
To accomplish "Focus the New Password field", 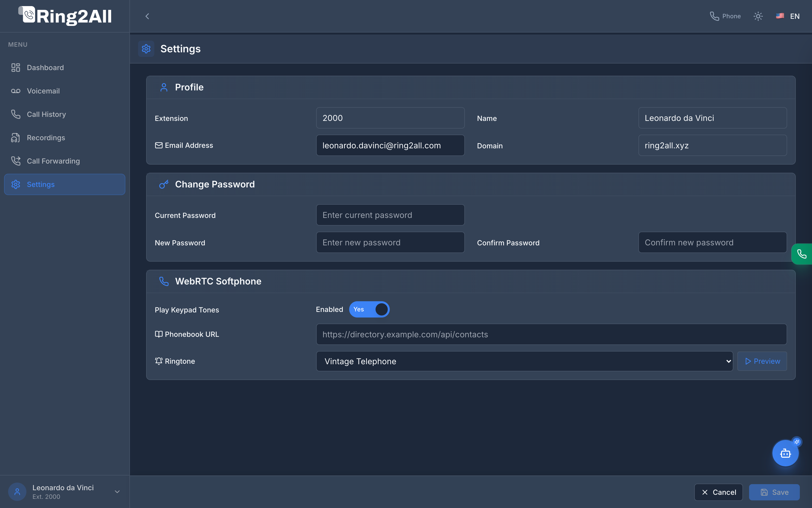I will coord(390,243).
